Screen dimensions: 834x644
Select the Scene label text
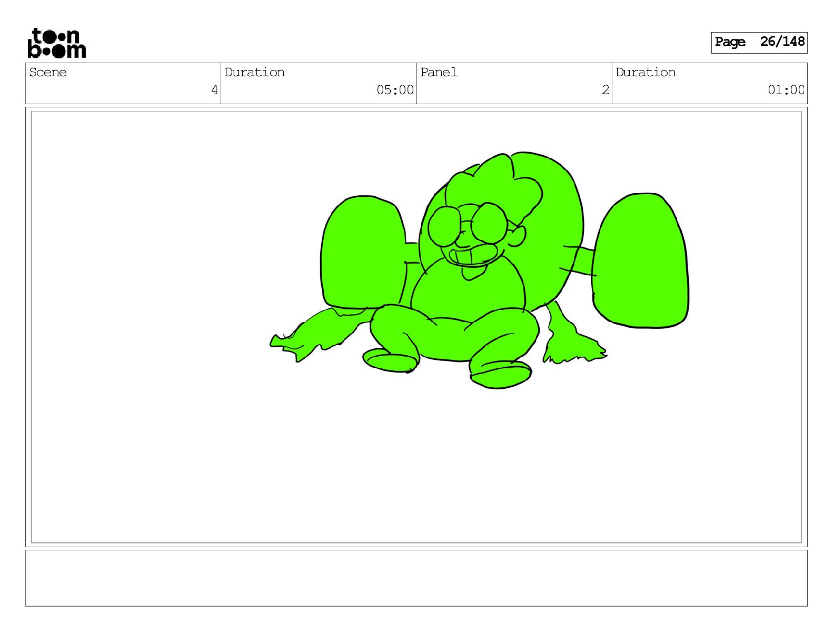pyautogui.click(x=48, y=72)
